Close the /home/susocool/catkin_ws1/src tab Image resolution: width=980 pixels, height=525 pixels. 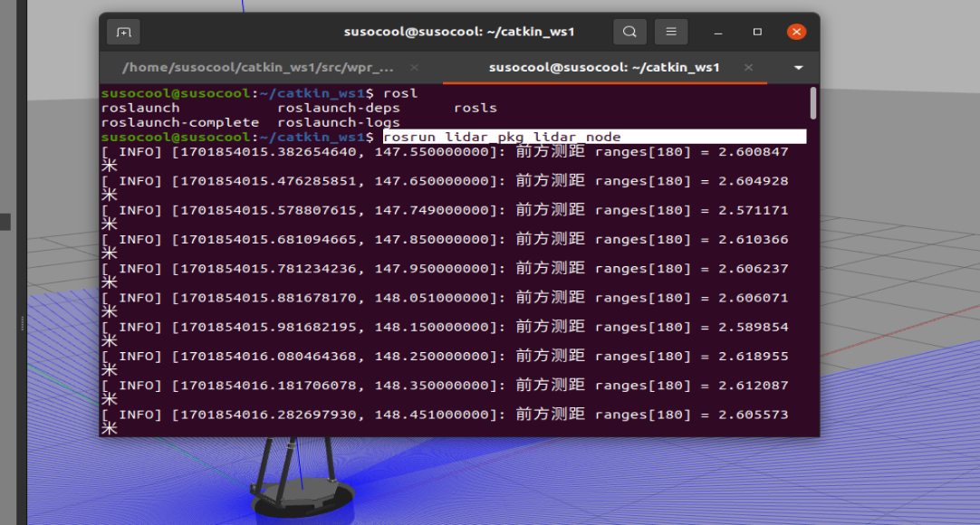point(415,67)
